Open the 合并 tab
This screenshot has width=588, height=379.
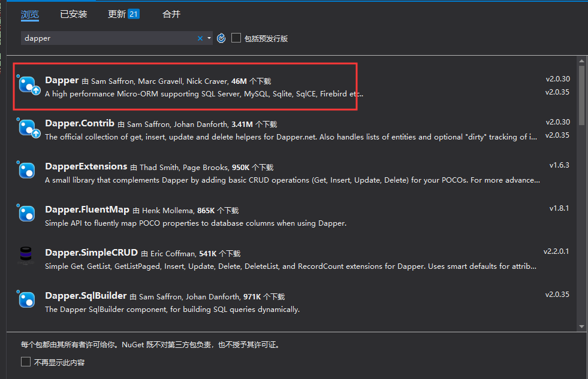coord(171,14)
